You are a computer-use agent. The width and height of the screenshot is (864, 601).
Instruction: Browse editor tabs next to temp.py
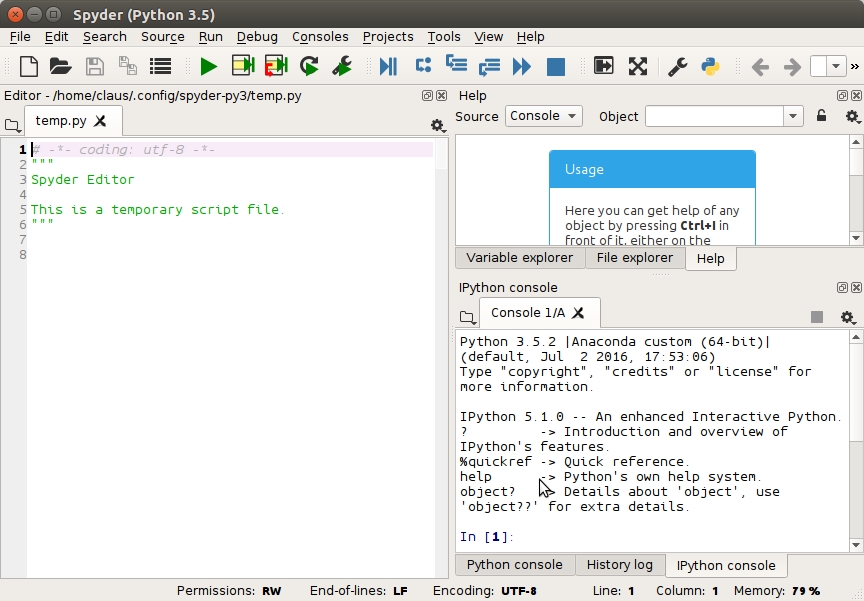[x=12, y=126]
